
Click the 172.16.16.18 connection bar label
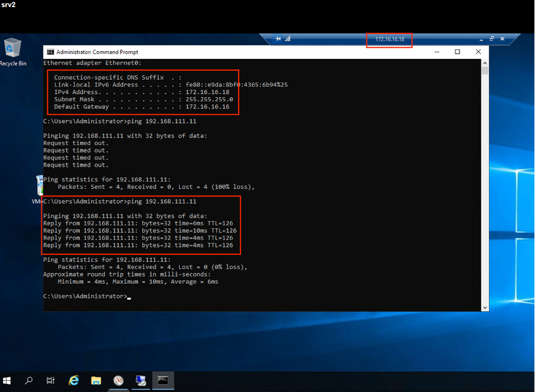click(x=389, y=39)
